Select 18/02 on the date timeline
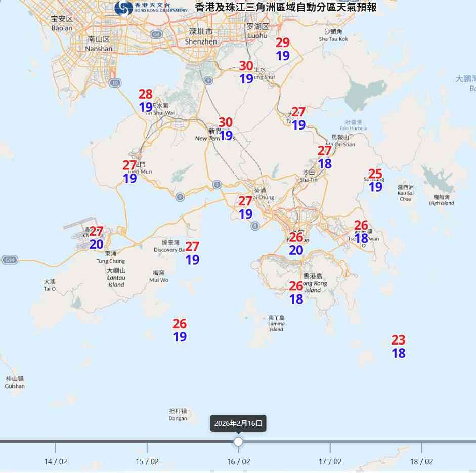The width and height of the screenshot is (476, 473). tap(422, 461)
